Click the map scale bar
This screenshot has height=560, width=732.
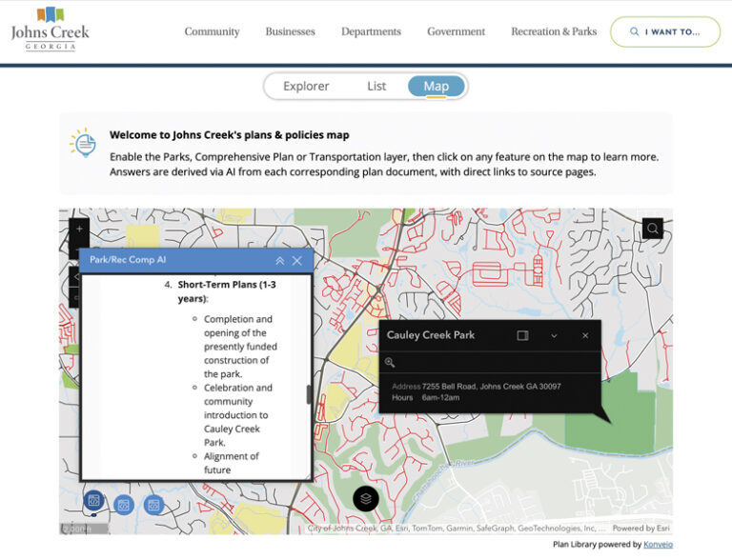[85, 529]
